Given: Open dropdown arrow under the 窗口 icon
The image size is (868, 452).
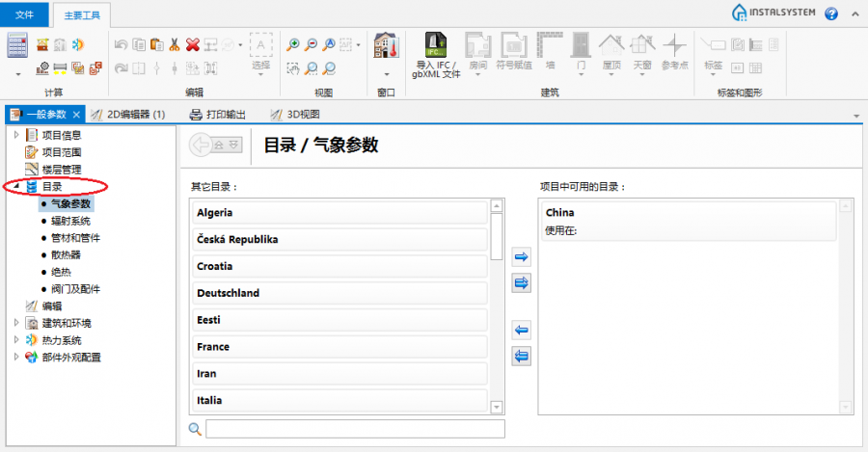Looking at the screenshot, I should click(386, 73).
